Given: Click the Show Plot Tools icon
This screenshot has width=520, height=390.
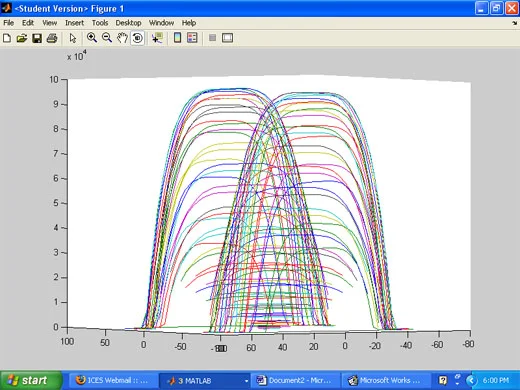Looking at the screenshot, I should [x=227, y=38].
